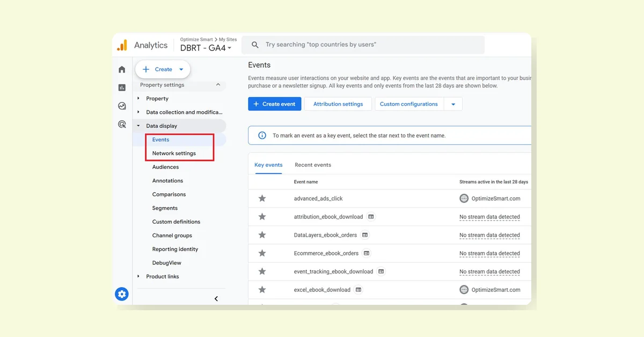Collapse sidebar with the left chevron arrow
This screenshot has width=644, height=337.
[216, 299]
